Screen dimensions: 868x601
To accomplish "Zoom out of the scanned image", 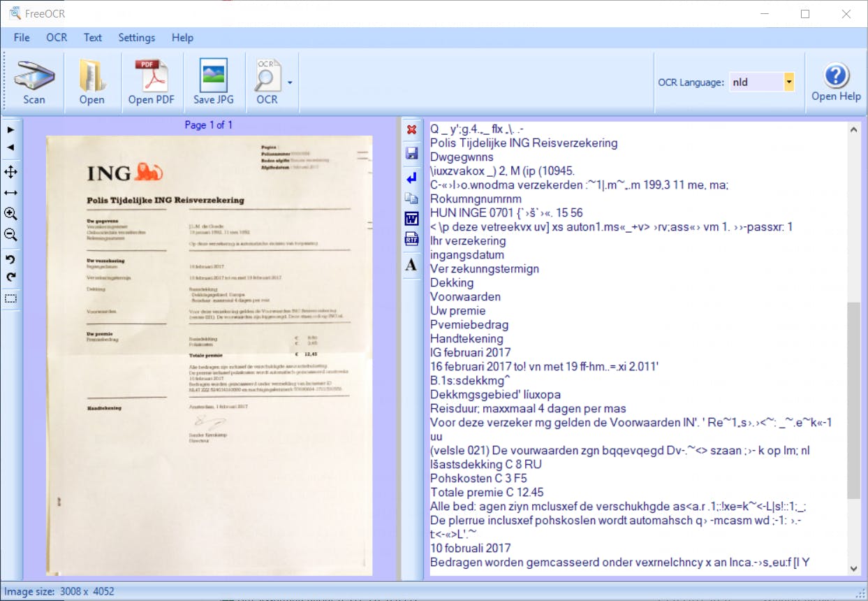I will tap(10, 235).
